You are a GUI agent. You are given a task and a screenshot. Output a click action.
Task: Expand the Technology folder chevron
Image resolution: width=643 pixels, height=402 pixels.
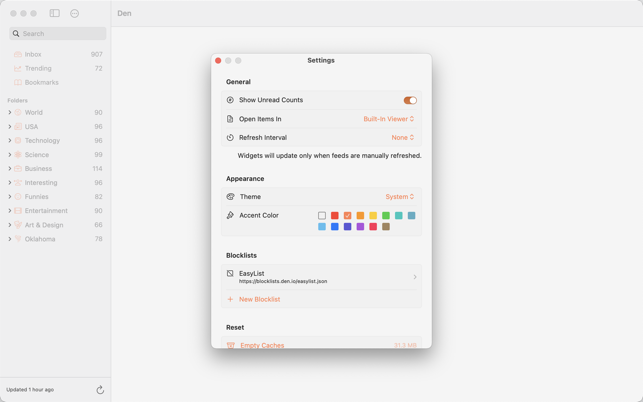(x=10, y=141)
